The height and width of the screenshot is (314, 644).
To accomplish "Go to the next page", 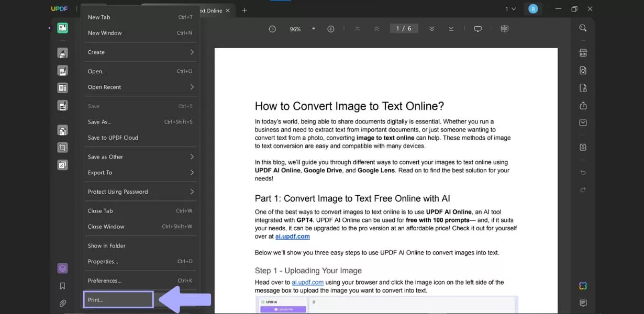I will pos(432,29).
